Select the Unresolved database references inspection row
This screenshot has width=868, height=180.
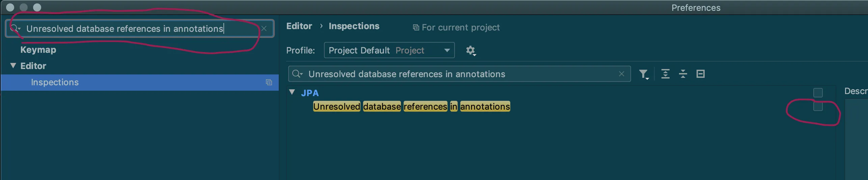click(x=411, y=107)
